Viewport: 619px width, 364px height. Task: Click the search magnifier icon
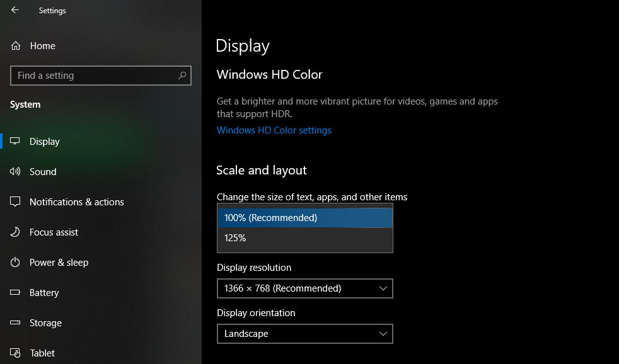click(182, 76)
